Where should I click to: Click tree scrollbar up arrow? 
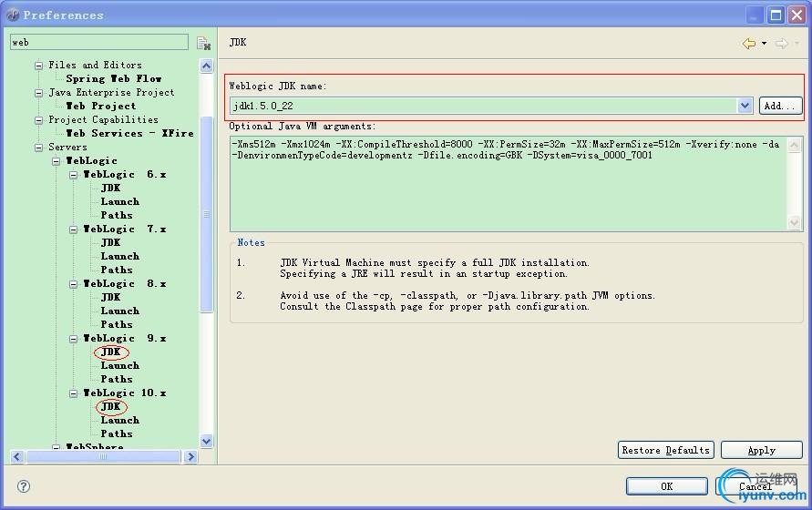pyautogui.click(x=206, y=66)
